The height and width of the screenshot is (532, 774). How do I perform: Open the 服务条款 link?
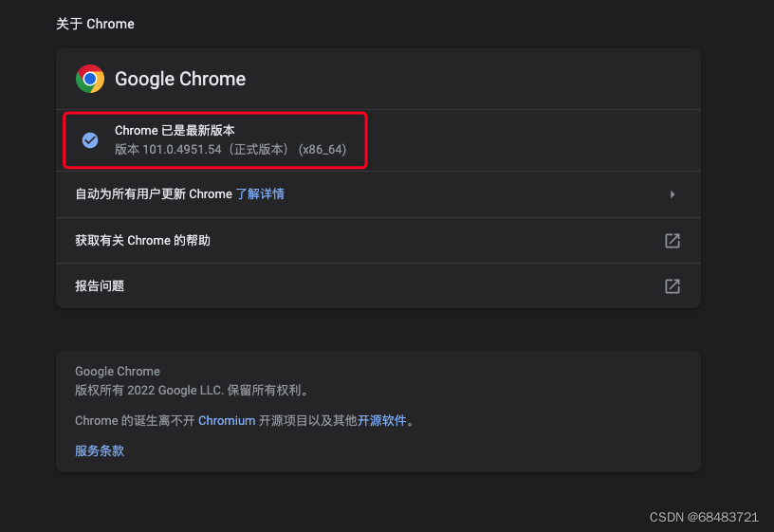[100, 450]
